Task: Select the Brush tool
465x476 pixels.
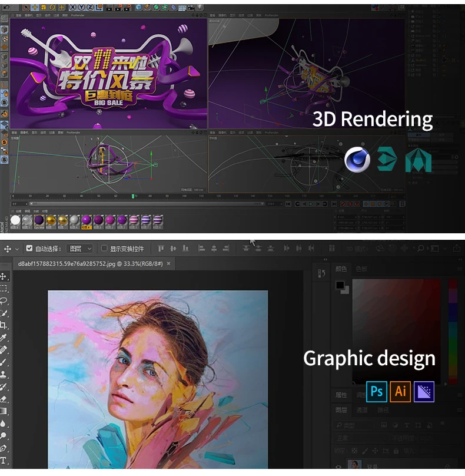Action: (4, 362)
